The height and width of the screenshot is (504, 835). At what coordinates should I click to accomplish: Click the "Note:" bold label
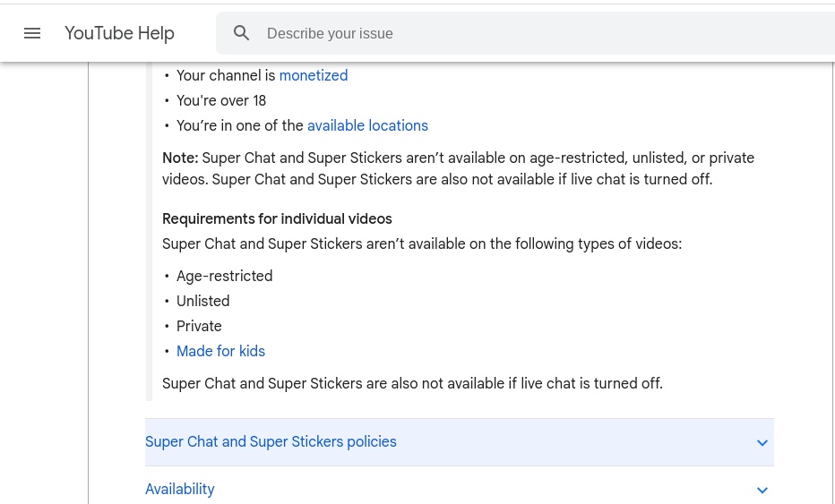point(180,158)
